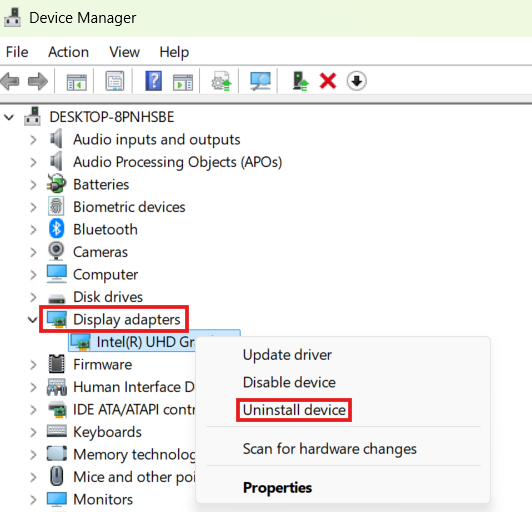Select the Memory technology devices row
The height and width of the screenshot is (512, 532).
(121, 454)
